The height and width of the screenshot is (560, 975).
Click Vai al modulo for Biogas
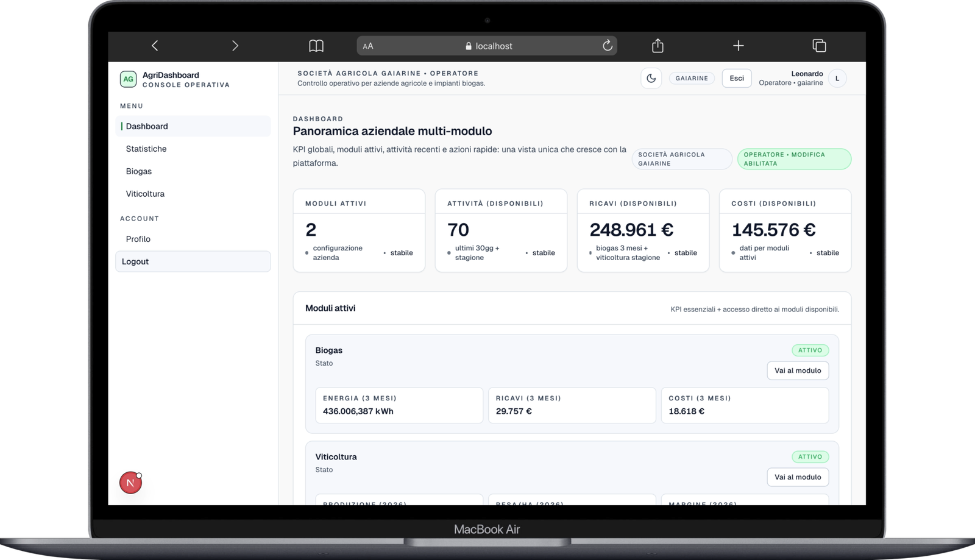point(797,370)
